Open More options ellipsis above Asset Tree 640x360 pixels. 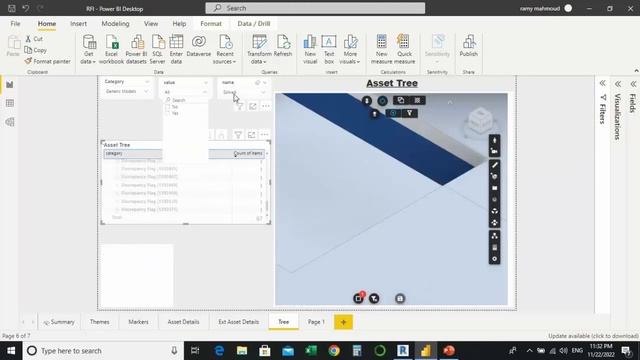(264, 135)
